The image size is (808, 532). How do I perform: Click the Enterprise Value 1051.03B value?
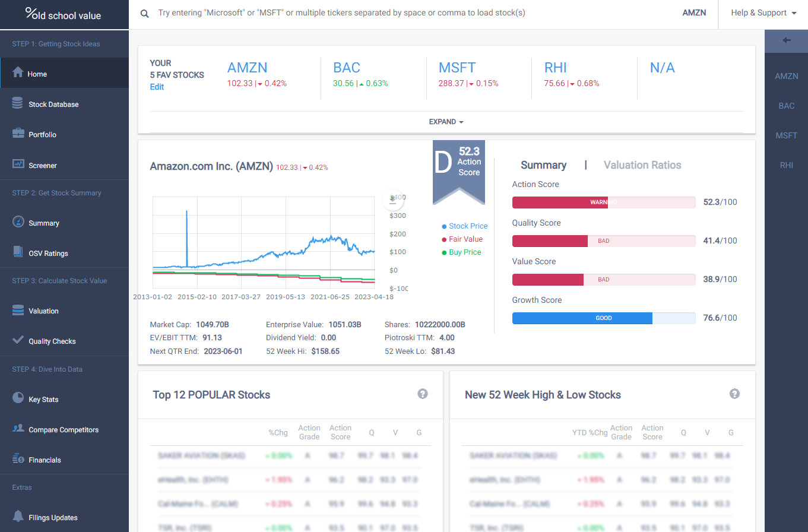pyautogui.click(x=345, y=325)
